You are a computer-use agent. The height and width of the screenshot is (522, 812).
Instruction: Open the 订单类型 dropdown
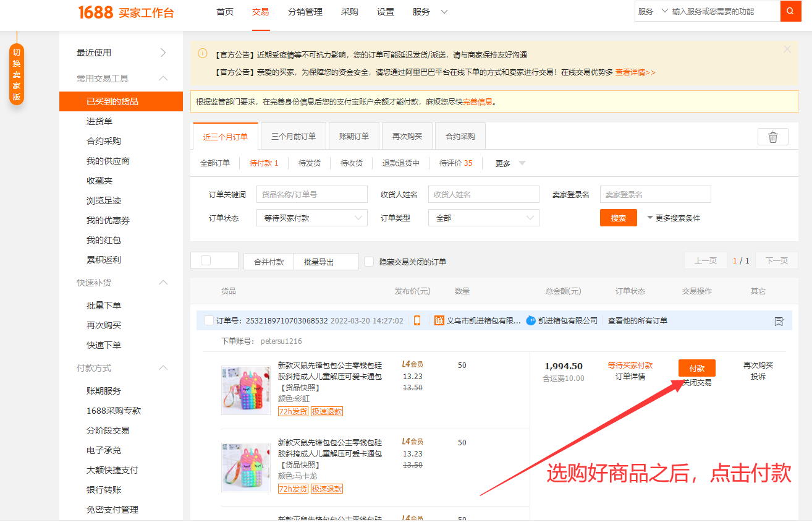pyautogui.click(x=484, y=218)
